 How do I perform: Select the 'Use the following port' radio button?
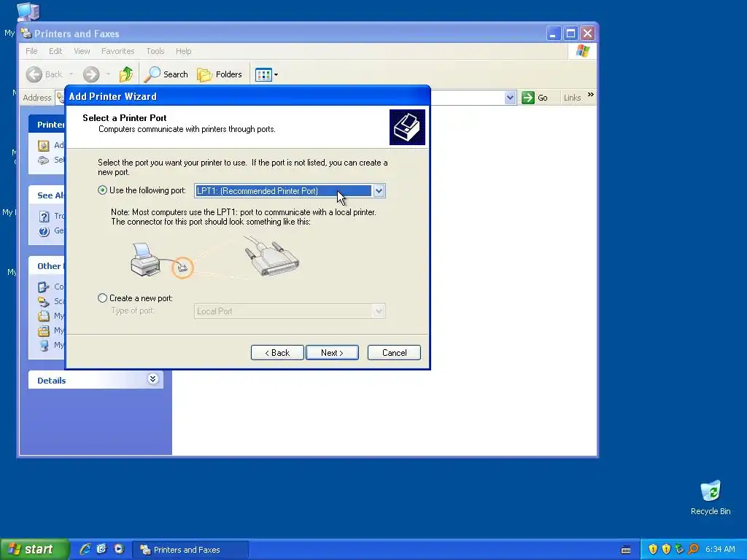[x=102, y=190]
